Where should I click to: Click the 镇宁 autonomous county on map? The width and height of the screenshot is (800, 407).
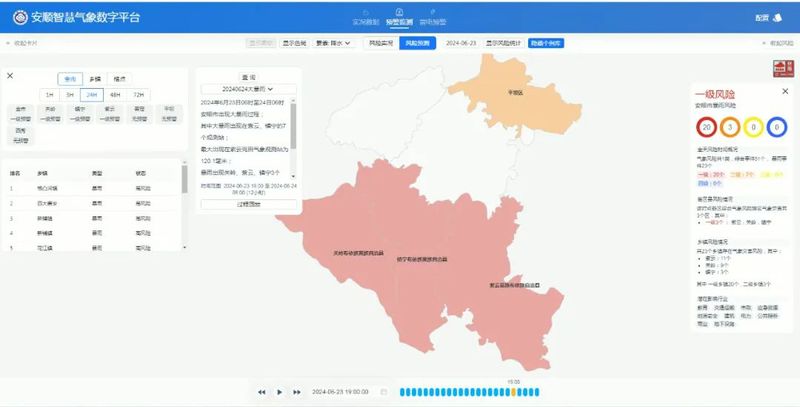tap(422, 260)
